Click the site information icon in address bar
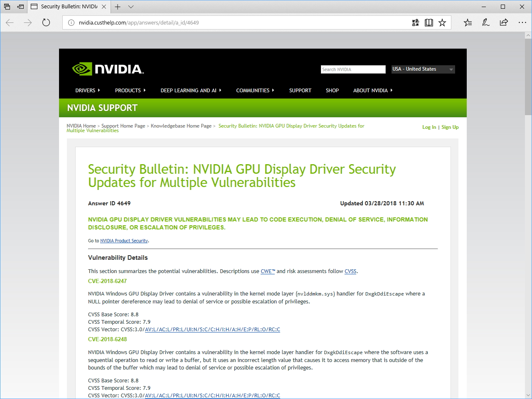Screen dimensions: 532x399 [x=71, y=23]
